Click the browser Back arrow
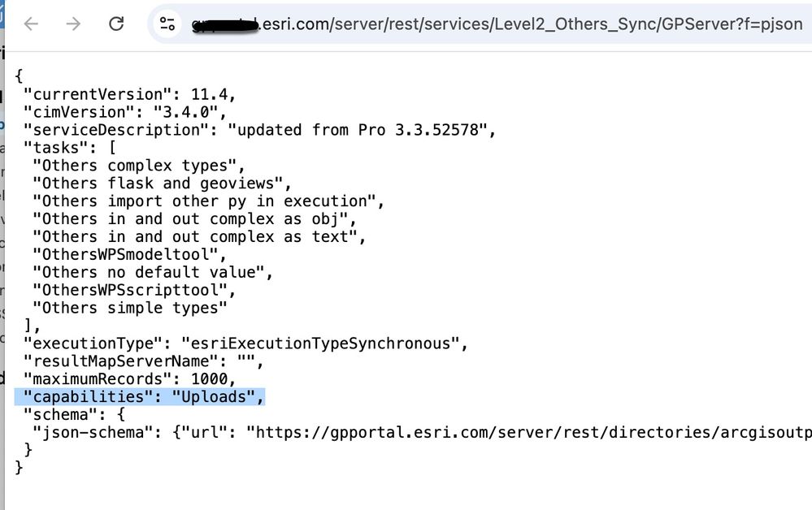 pos(32,24)
